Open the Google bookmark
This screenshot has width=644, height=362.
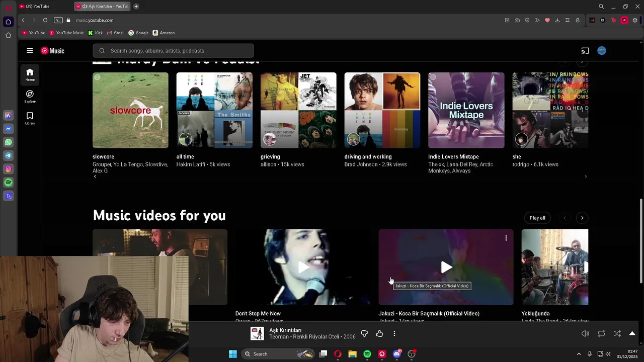[x=138, y=33]
